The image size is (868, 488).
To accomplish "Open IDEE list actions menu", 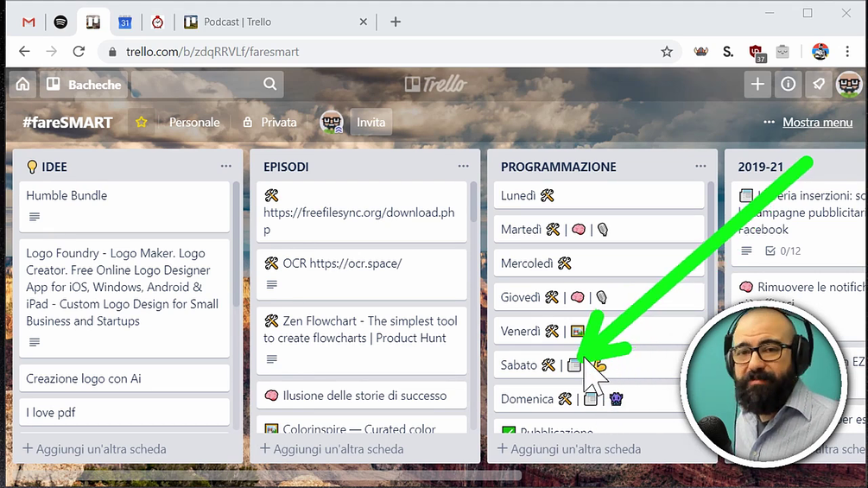I will (x=226, y=166).
